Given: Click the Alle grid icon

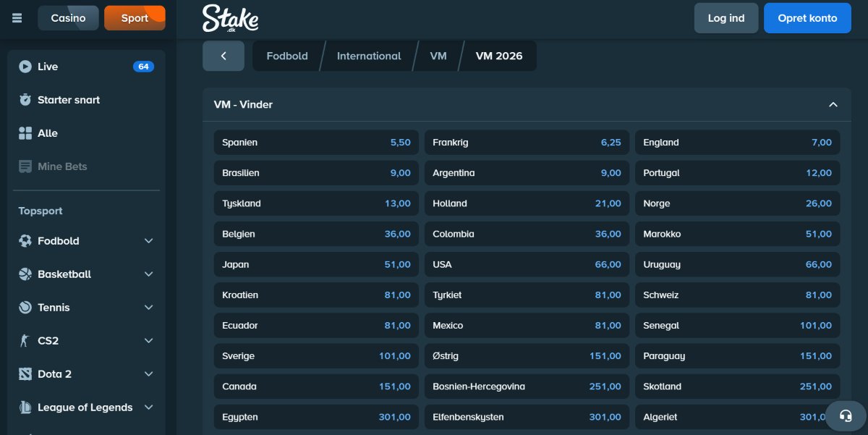Looking at the screenshot, I should point(25,133).
